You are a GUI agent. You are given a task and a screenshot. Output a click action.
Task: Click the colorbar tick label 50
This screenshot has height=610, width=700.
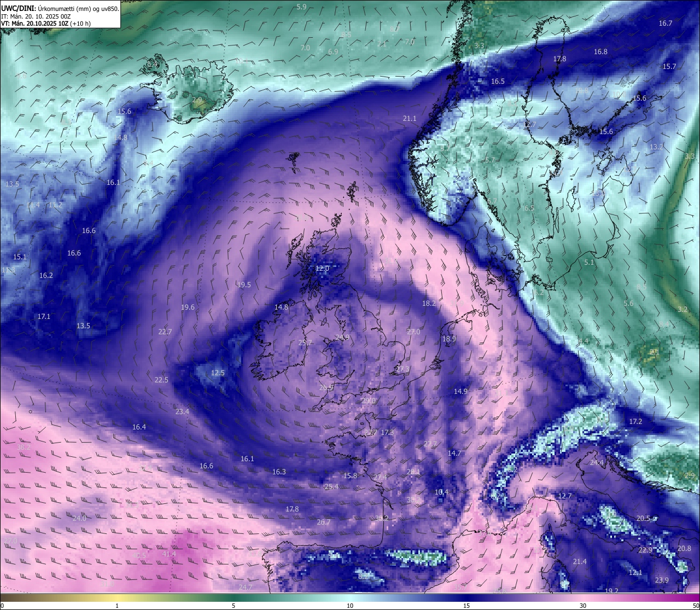(x=695, y=606)
